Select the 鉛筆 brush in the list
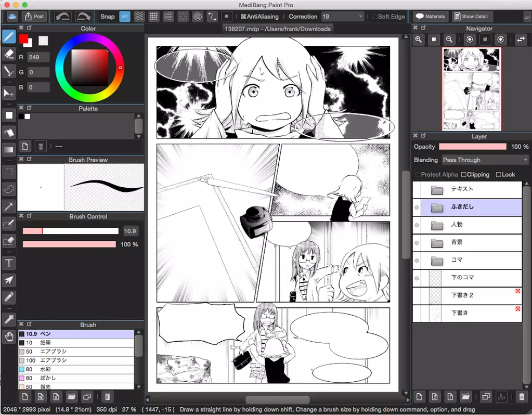 click(x=76, y=343)
